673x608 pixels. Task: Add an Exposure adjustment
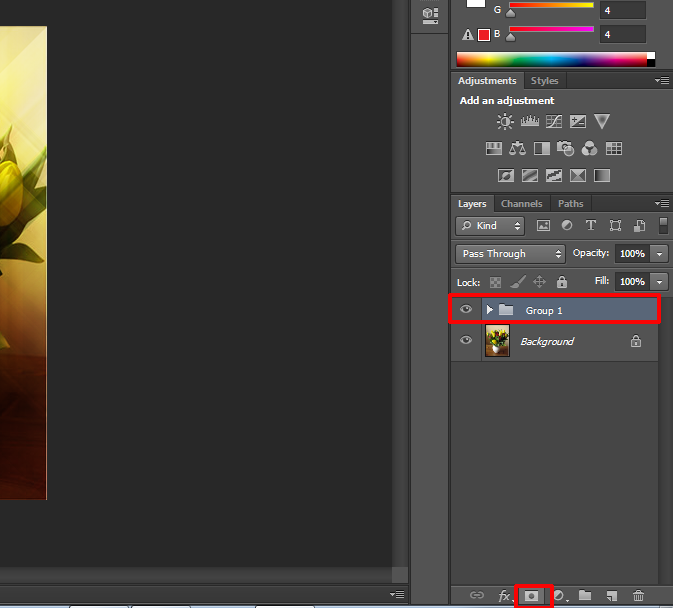[x=578, y=121]
